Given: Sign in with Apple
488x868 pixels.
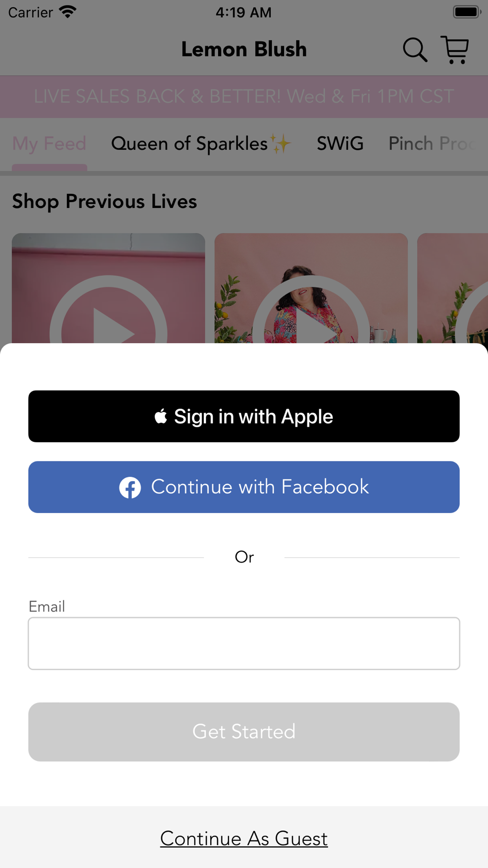Looking at the screenshot, I should pyautogui.click(x=244, y=416).
